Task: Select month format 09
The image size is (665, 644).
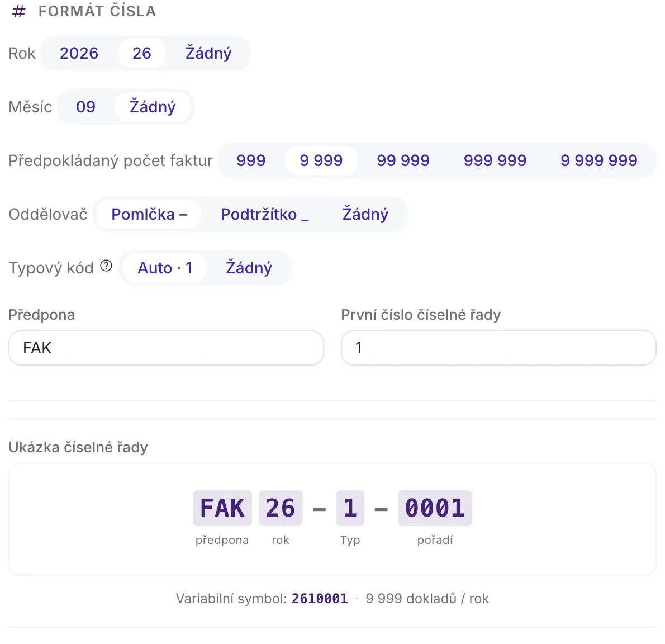Action: 85,106
